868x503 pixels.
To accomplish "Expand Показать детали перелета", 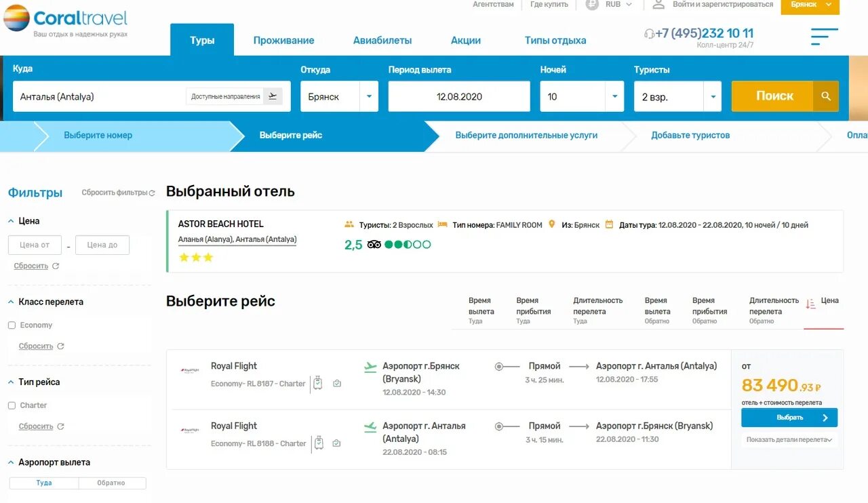I will [789, 440].
